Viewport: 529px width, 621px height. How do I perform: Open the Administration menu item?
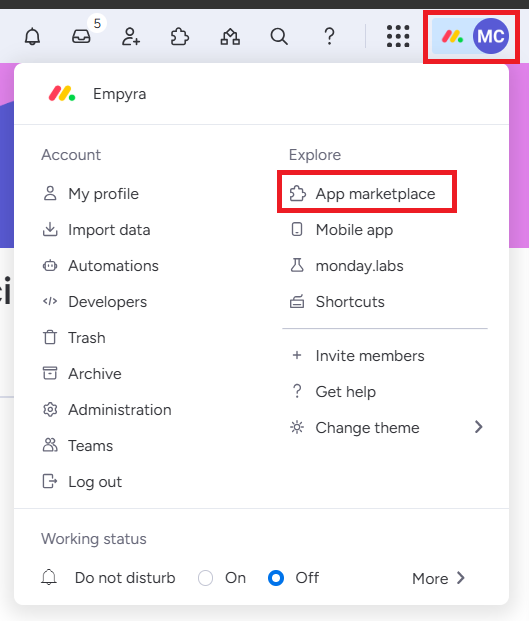(107, 410)
